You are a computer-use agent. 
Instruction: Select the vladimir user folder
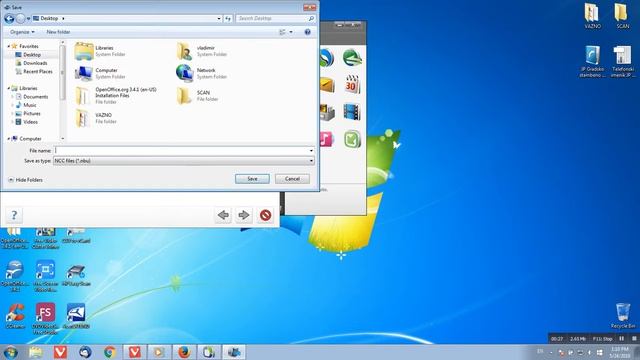pyautogui.click(x=202, y=51)
